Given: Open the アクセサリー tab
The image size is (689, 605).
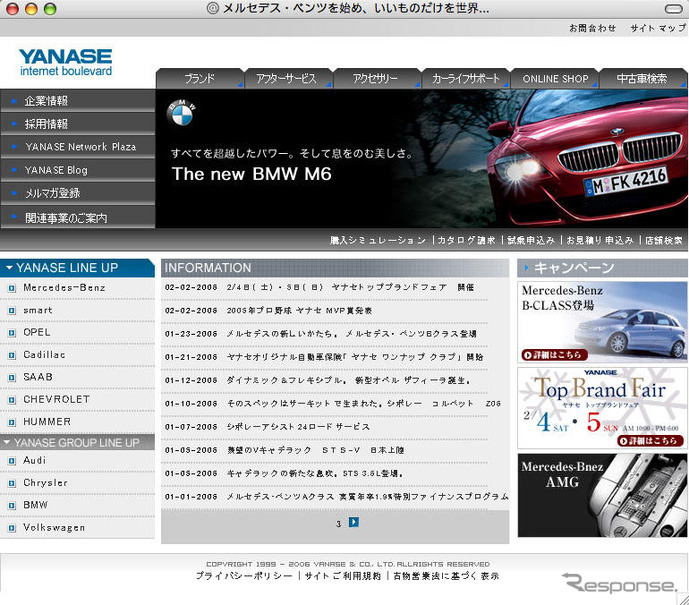Looking at the screenshot, I should (x=377, y=79).
